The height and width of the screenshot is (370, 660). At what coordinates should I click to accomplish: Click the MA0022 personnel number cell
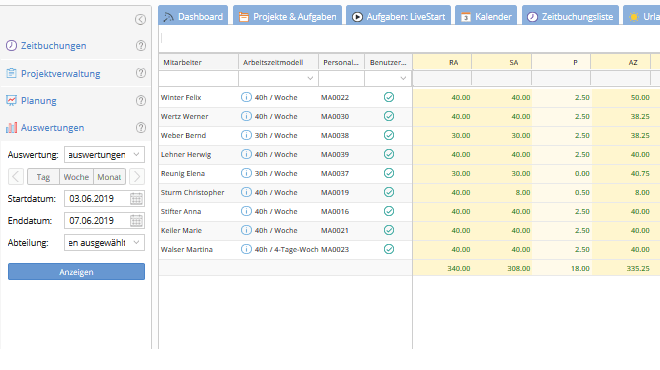(x=335, y=97)
